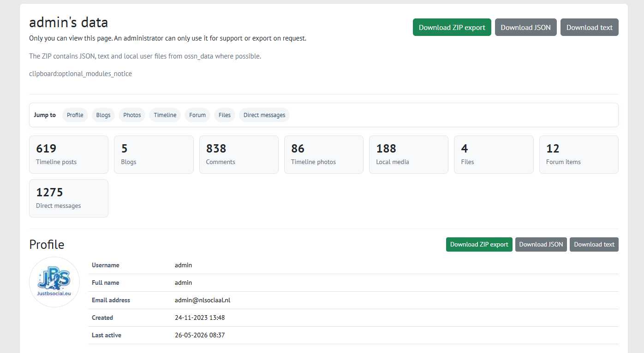Click the admin's data page heading
Viewport: 644px width, 353px height.
pos(69,22)
